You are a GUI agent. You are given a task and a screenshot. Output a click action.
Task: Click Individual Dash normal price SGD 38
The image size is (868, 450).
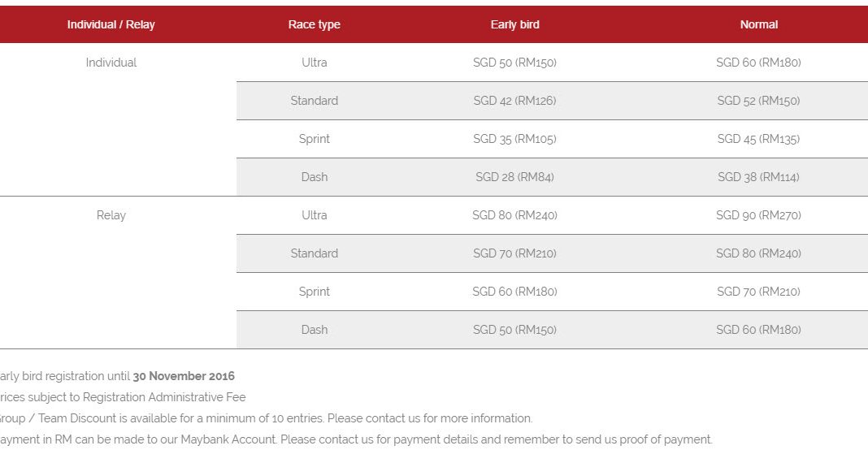[x=758, y=177]
